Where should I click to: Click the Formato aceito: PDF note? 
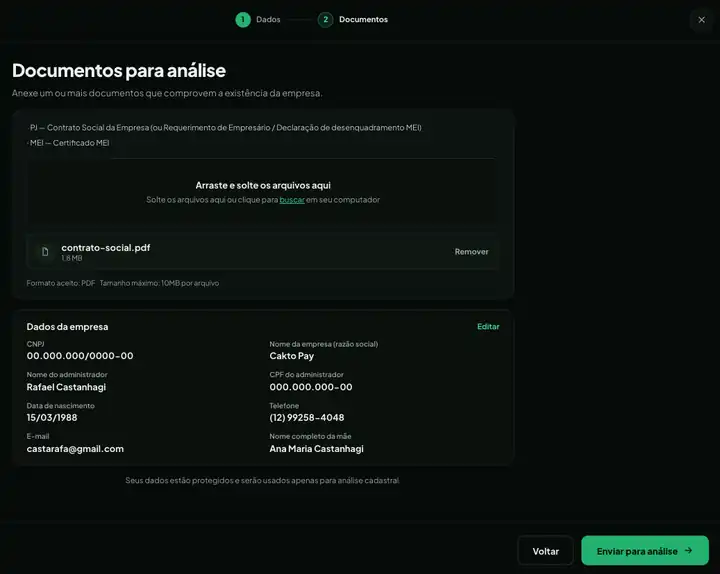point(61,283)
